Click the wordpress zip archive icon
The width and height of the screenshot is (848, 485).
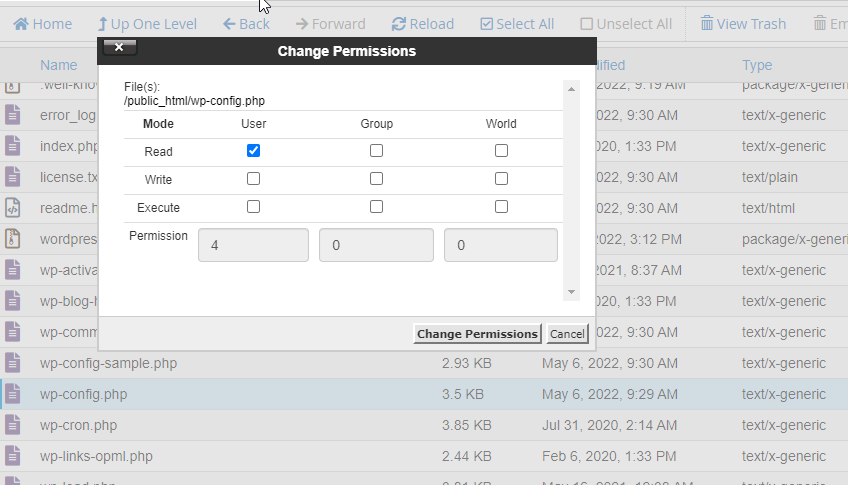13,239
